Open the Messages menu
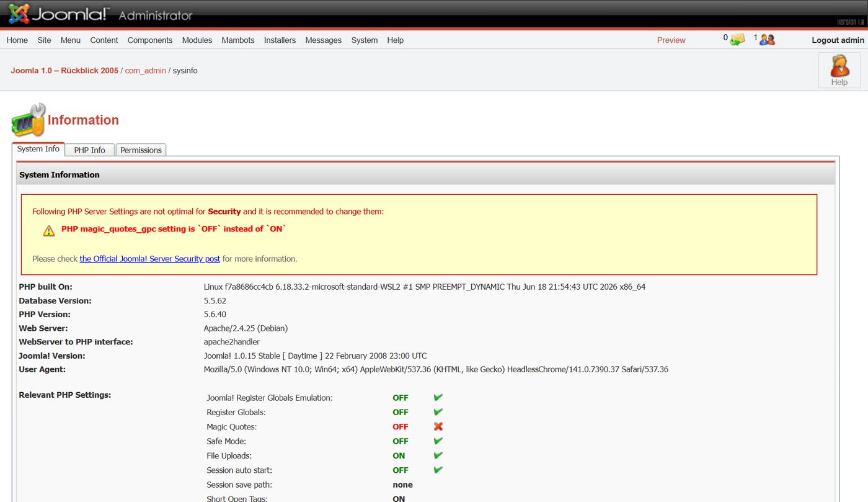Viewport: 868px width, 502px height. point(324,40)
